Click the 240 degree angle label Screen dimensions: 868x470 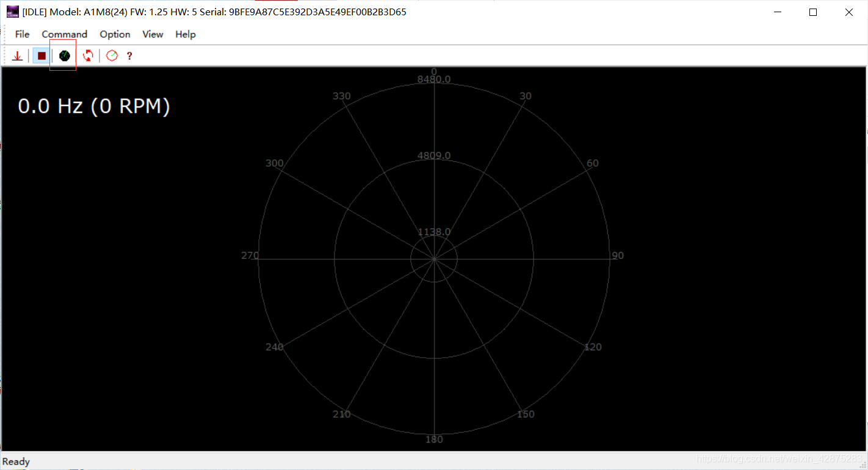point(275,347)
